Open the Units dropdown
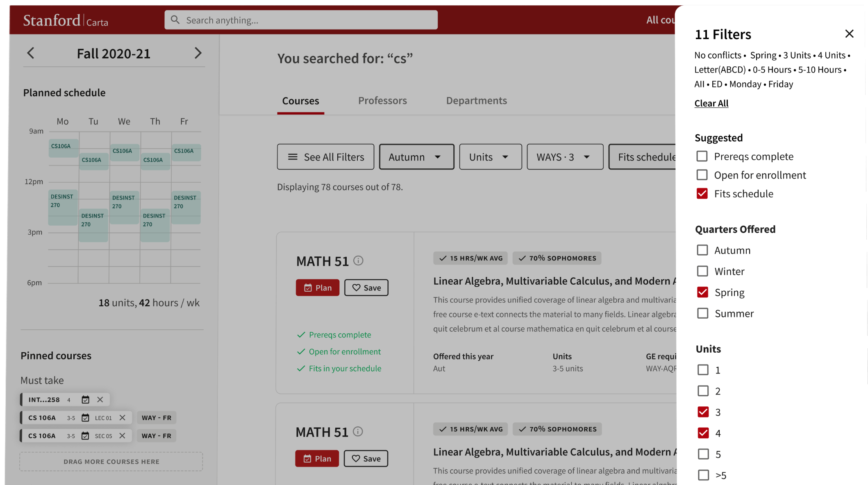This screenshot has width=868, height=485. click(491, 157)
